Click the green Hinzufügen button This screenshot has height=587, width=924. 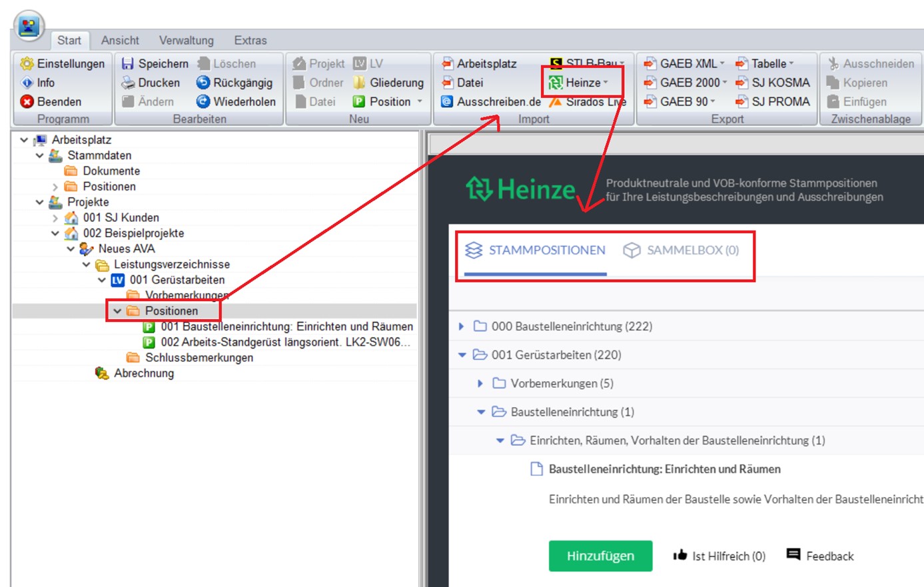coord(600,556)
